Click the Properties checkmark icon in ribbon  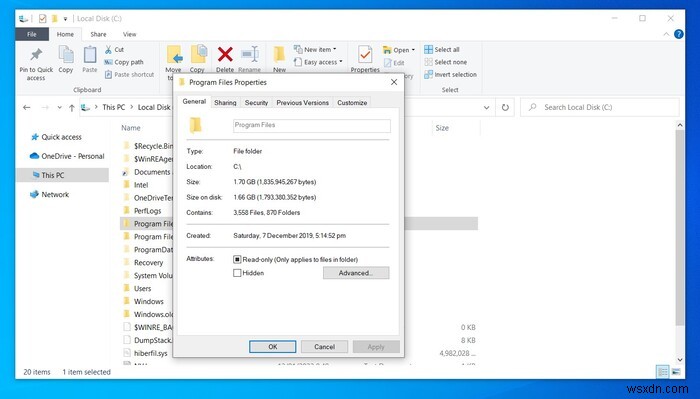pos(365,55)
